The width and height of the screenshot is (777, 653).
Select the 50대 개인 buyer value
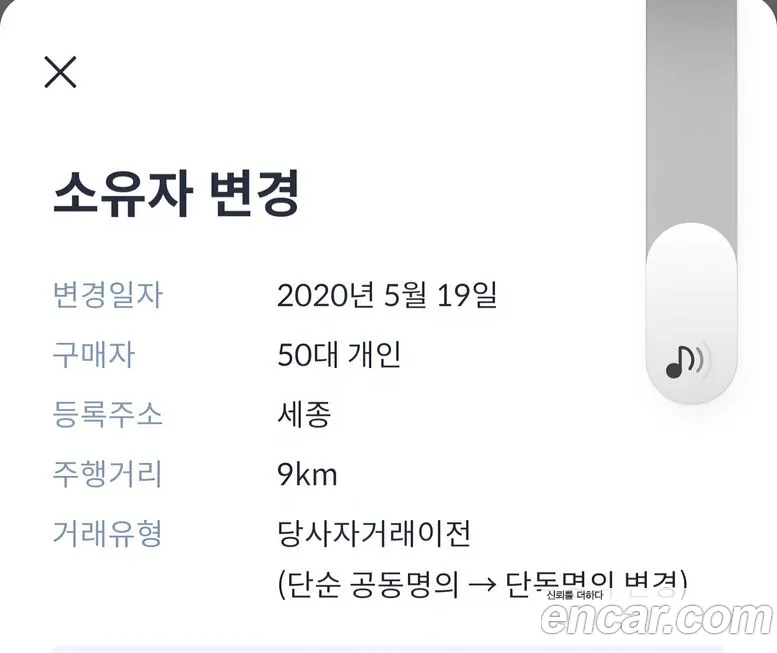click(x=339, y=355)
